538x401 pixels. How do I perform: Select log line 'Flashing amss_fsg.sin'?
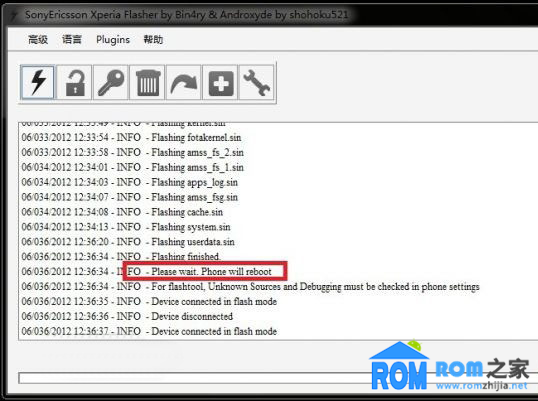pyautogui.click(x=129, y=197)
